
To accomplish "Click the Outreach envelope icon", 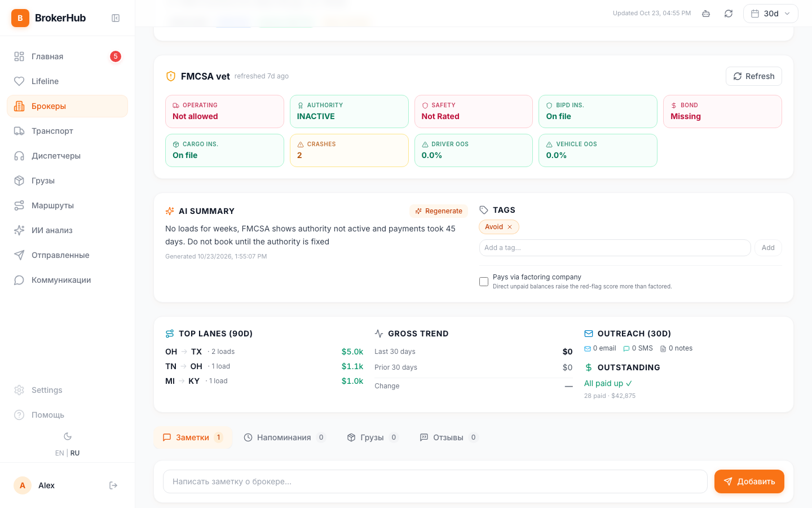I will (589, 334).
